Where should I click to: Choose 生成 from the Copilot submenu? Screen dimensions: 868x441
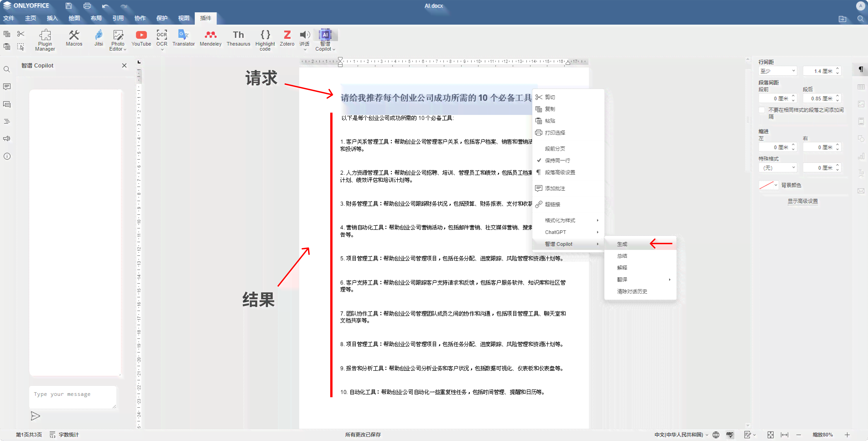point(640,244)
